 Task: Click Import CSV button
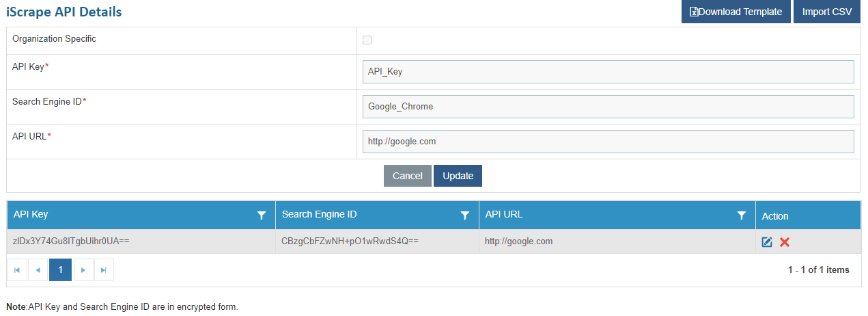[826, 12]
